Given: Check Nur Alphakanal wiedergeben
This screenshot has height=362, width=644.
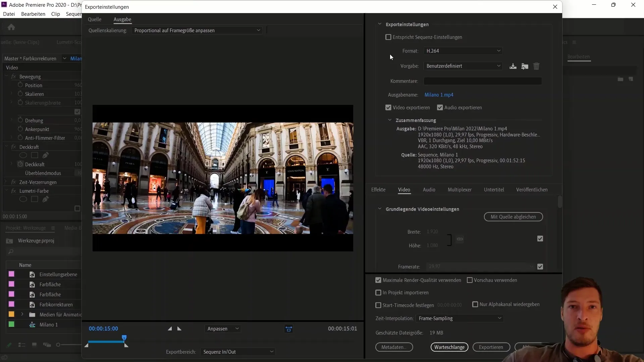Looking at the screenshot, I should (x=475, y=304).
